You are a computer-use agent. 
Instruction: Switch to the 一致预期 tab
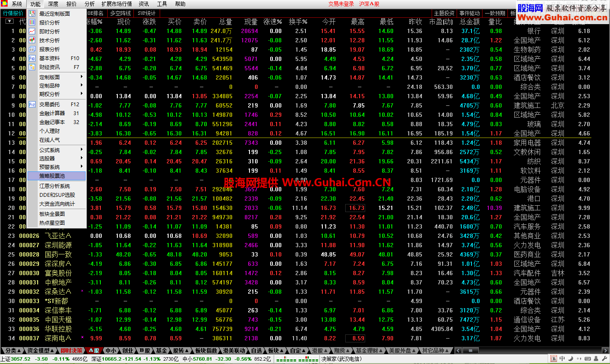click(x=495, y=13)
